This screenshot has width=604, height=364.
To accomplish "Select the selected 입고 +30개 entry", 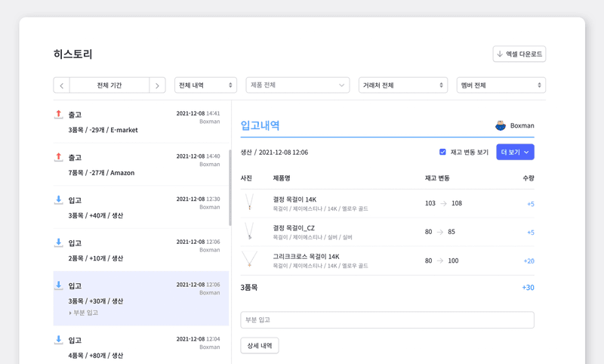I will pyautogui.click(x=140, y=293).
